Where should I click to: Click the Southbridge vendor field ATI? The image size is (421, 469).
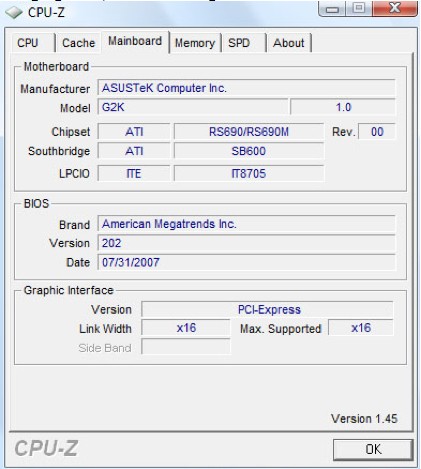pyautogui.click(x=134, y=151)
